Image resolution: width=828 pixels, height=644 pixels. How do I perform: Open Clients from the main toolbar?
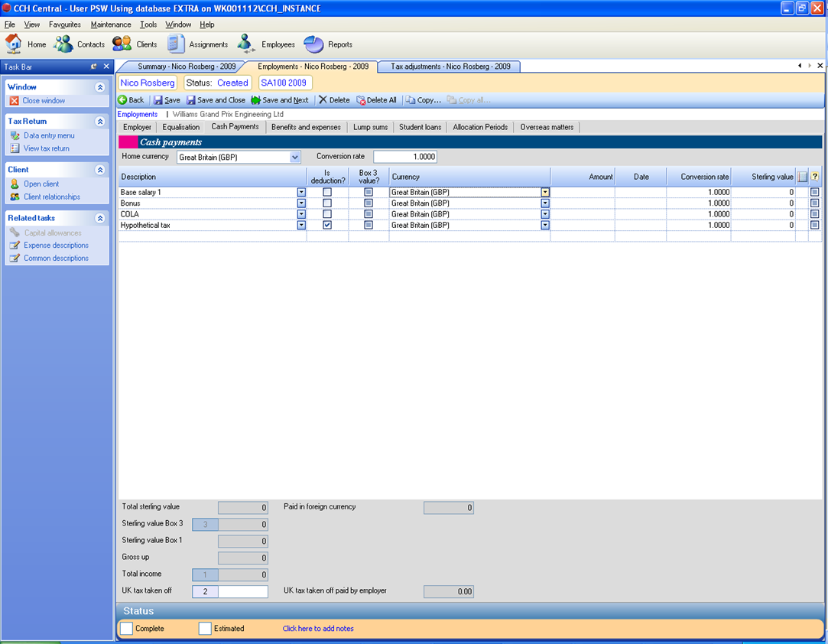(135, 44)
